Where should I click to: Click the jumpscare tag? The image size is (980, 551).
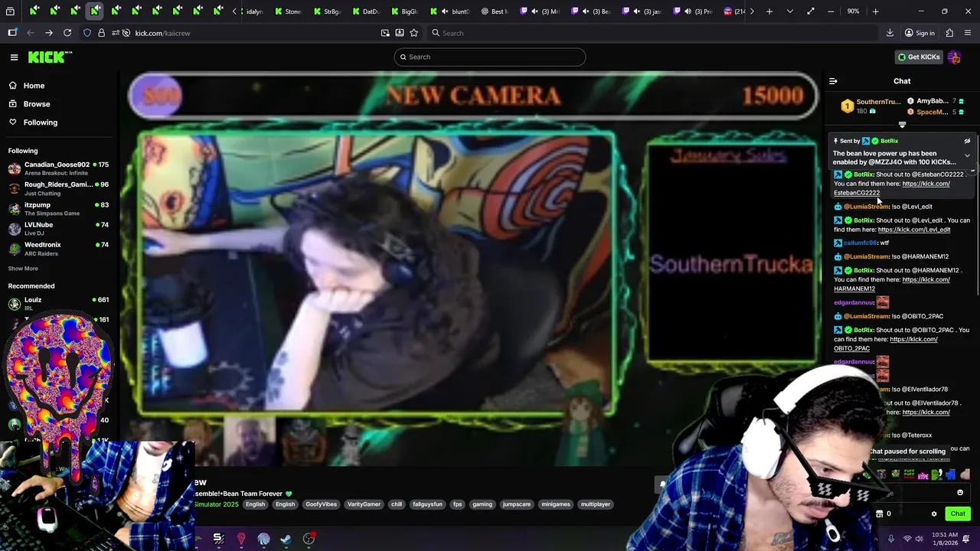coord(517,504)
